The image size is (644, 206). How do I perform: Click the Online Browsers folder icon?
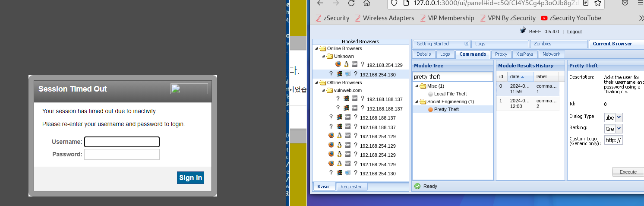[323, 48]
